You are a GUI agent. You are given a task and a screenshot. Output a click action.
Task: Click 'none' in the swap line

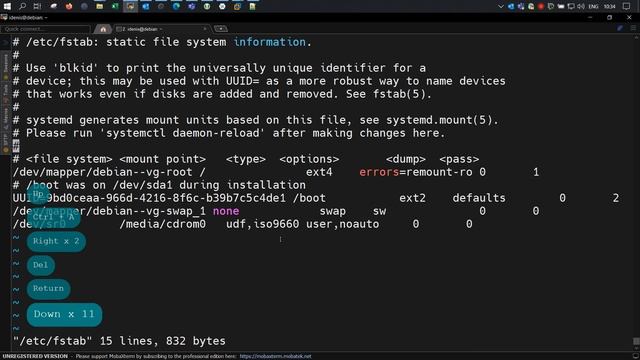226,211
